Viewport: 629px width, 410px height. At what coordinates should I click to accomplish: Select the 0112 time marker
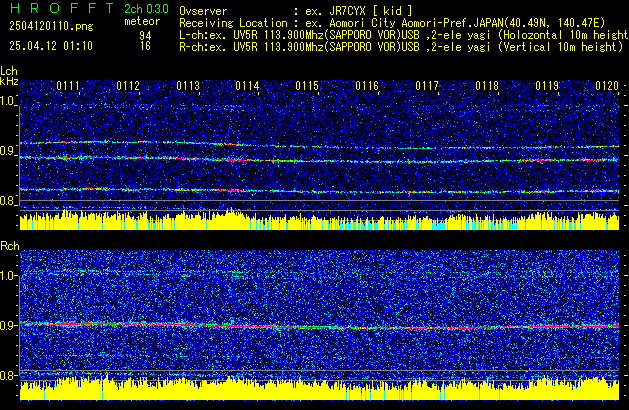click(128, 86)
